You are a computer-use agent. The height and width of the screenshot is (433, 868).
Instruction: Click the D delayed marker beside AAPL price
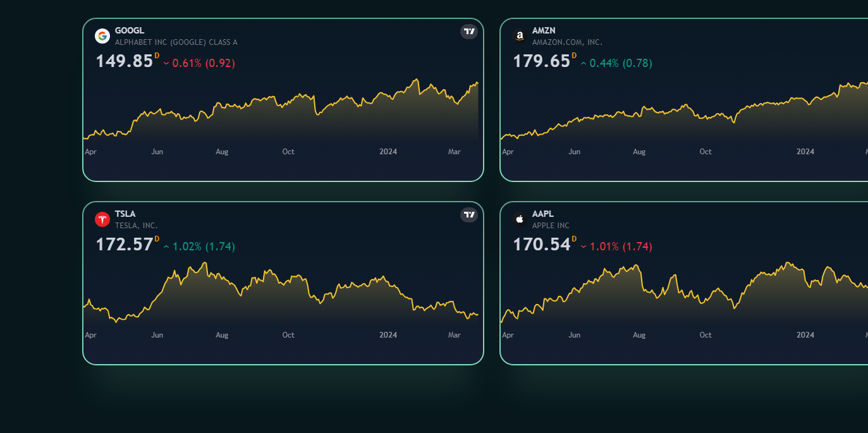coord(574,239)
